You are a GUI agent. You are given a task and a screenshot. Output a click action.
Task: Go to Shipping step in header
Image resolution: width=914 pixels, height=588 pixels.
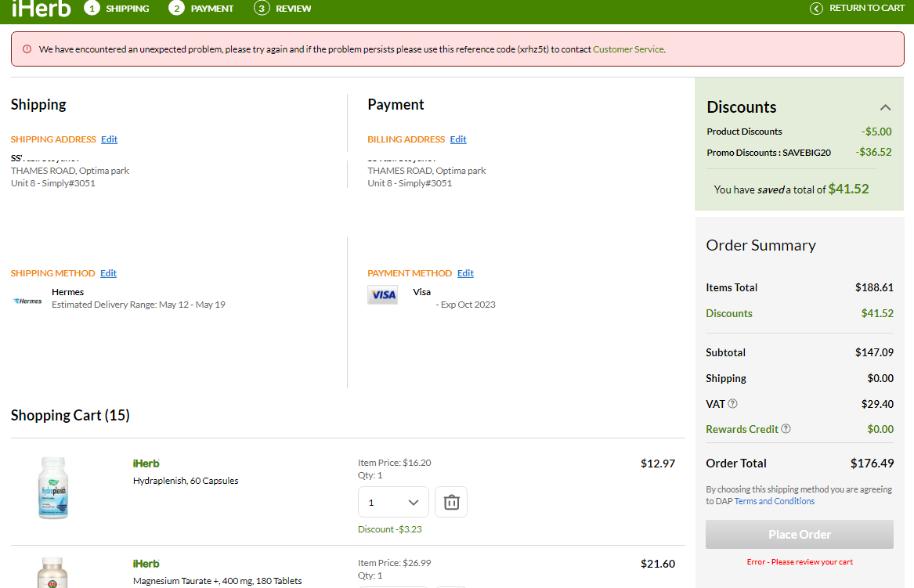point(117,9)
